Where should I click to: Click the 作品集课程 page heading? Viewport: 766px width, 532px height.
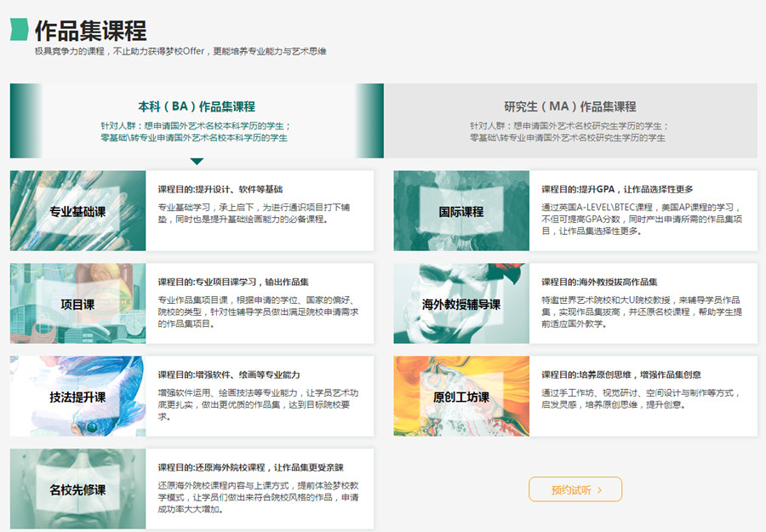coord(90,31)
